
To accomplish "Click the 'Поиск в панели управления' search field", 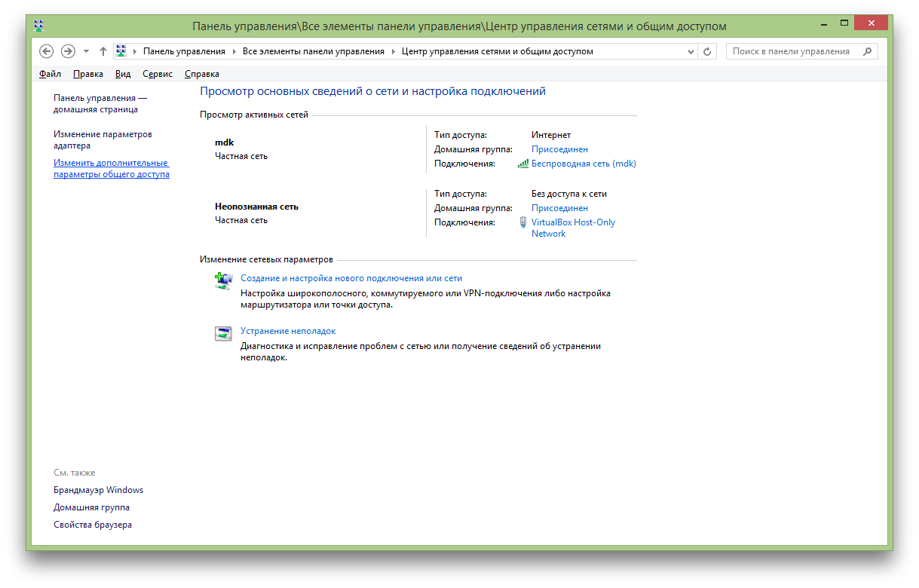I will [792, 51].
